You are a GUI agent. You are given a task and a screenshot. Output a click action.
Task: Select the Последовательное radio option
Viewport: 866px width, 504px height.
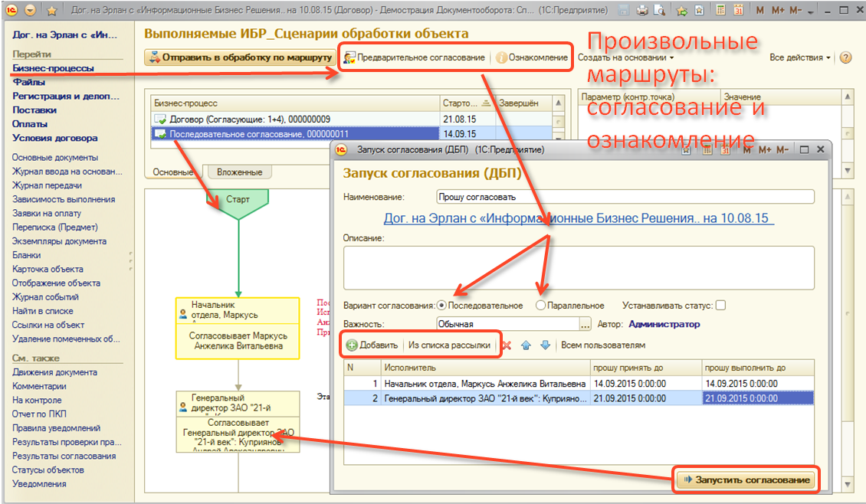441,306
